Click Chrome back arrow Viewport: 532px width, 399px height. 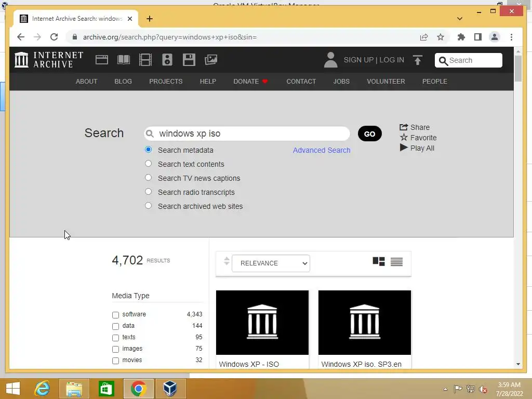(x=21, y=37)
